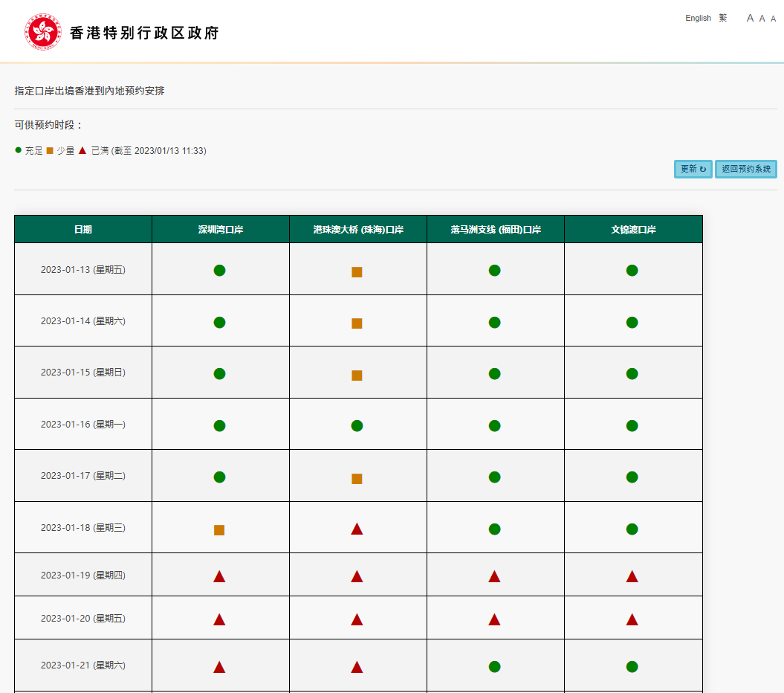This screenshot has width=784, height=693.
Task: Click the 返回预约系统 button
Action: (x=745, y=169)
